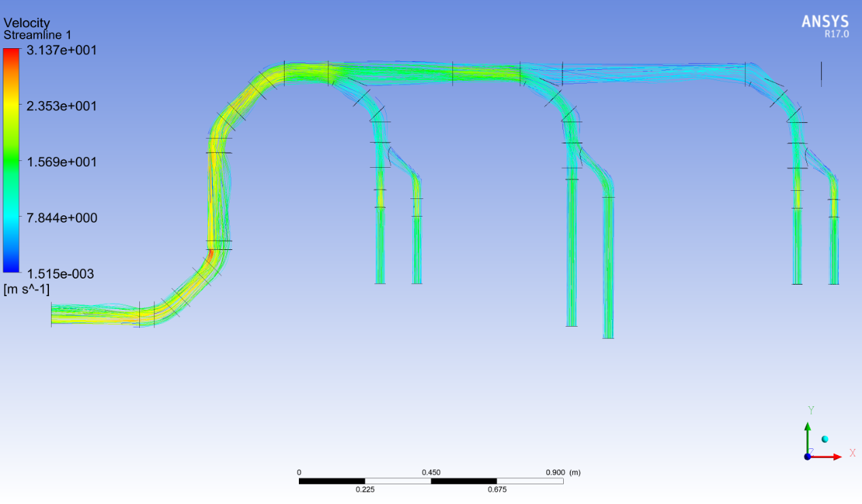Viewport: 862px width, 504px height.
Task: Click the Streamline 1 legend label
Action: (x=37, y=35)
